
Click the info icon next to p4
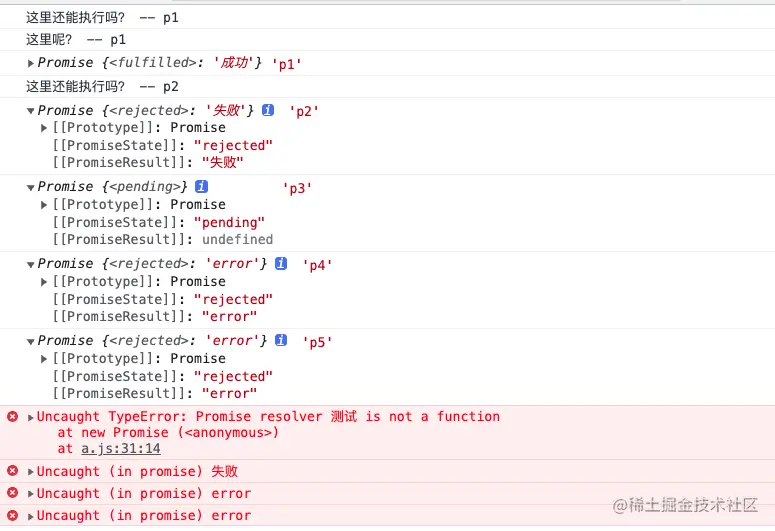281,264
